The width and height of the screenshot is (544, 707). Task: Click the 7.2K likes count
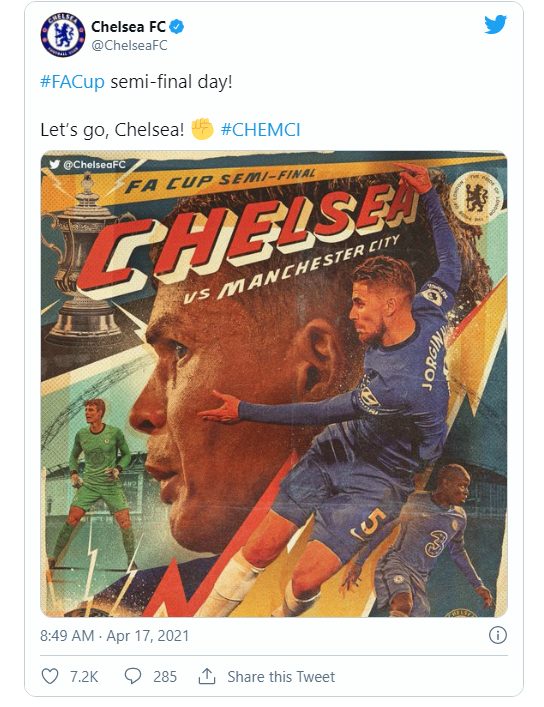coord(84,676)
